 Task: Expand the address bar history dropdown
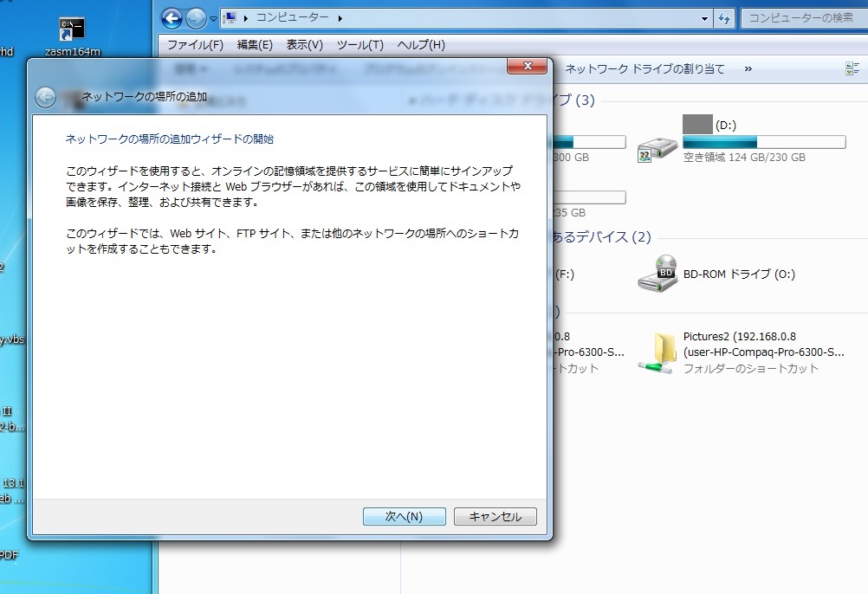coord(706,17)
